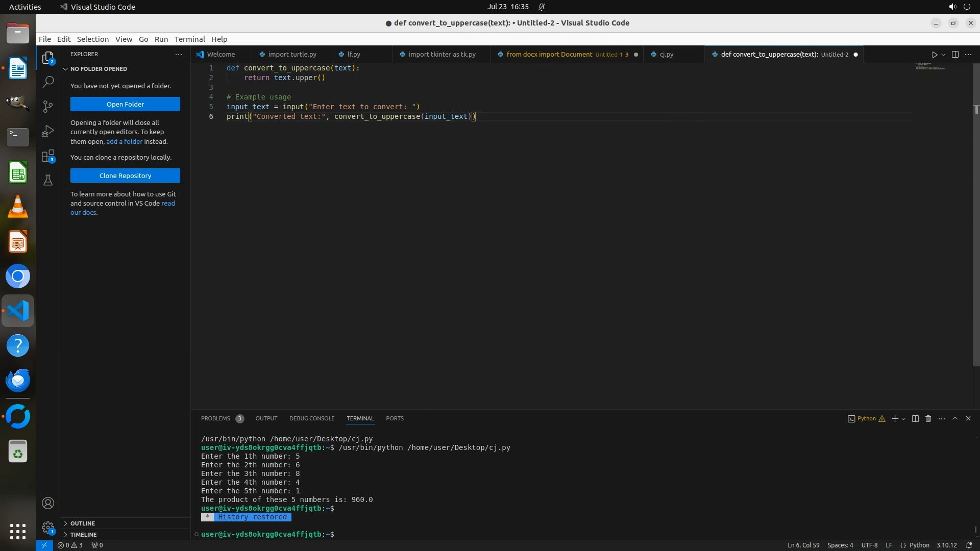This screenshot has height=551, width=980.
Task: Open the Search view in activity bar
Action: click(x=48, y=82)
